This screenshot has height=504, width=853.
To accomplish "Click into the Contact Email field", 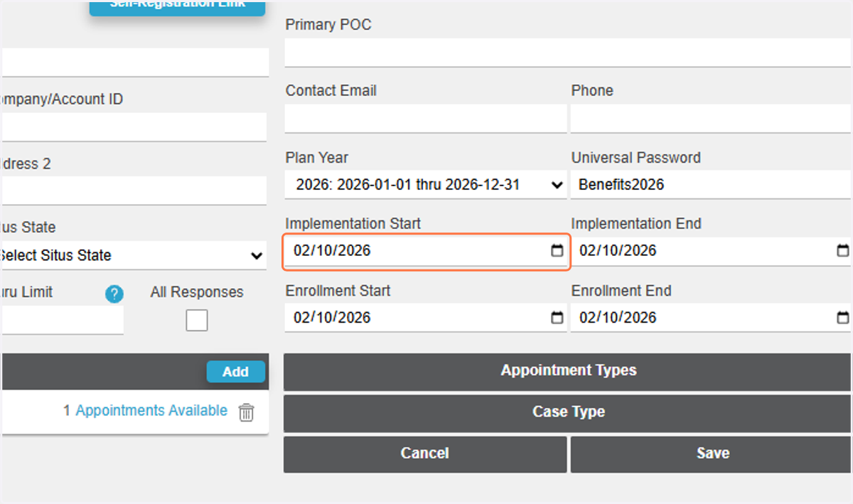I will (x=426, y=119).
